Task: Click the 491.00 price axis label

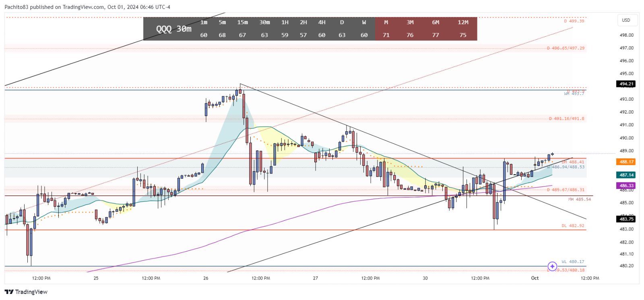Action: tap(627, 125)
